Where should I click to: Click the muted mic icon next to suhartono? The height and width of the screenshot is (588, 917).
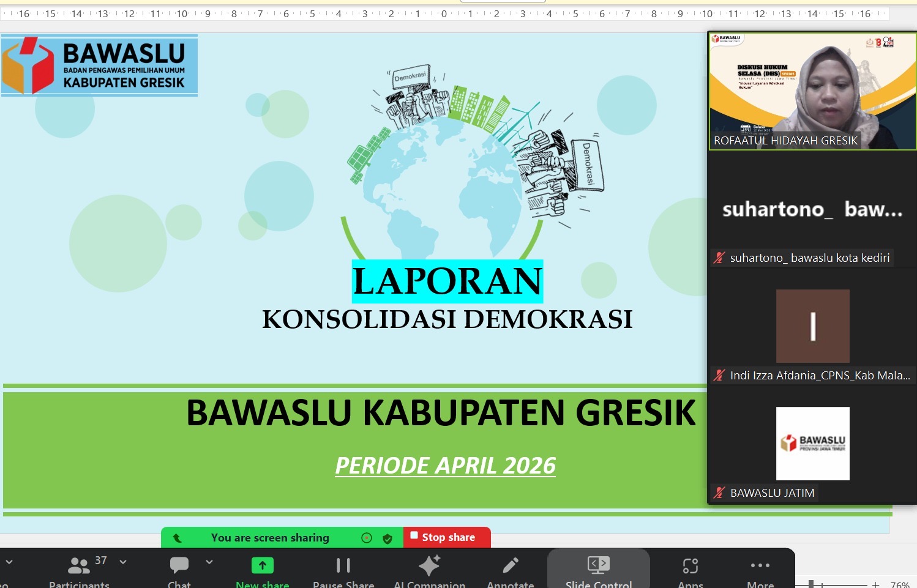coord(719,258)
